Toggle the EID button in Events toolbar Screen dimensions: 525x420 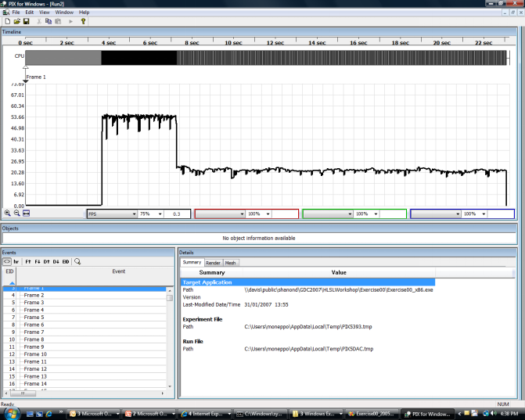click(x=66, y=261)
